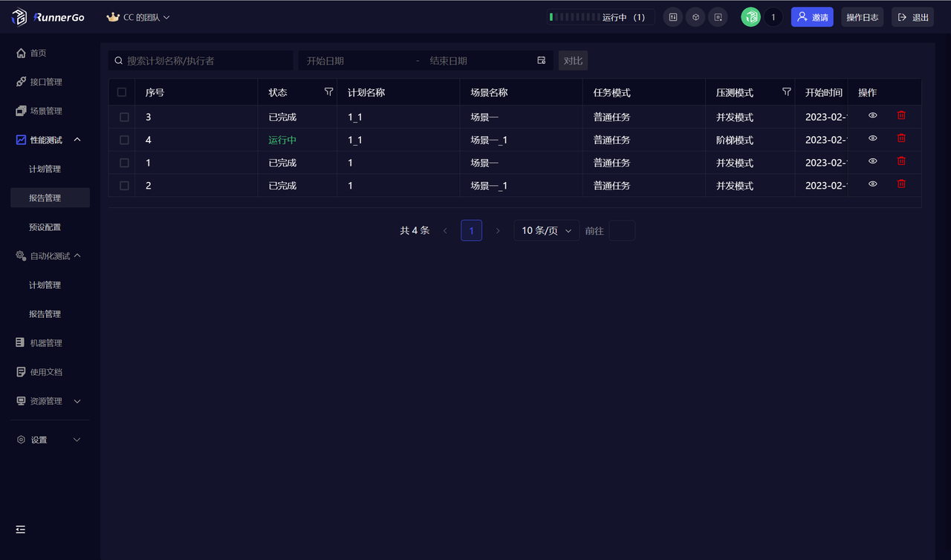View report of row 4 eye icon
Image resolution: width=951 pixels, height=560 pixels.
[x=873, y=138]
